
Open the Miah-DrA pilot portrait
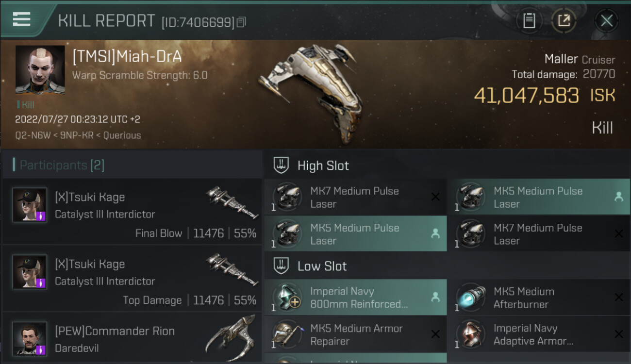point(40,70)
